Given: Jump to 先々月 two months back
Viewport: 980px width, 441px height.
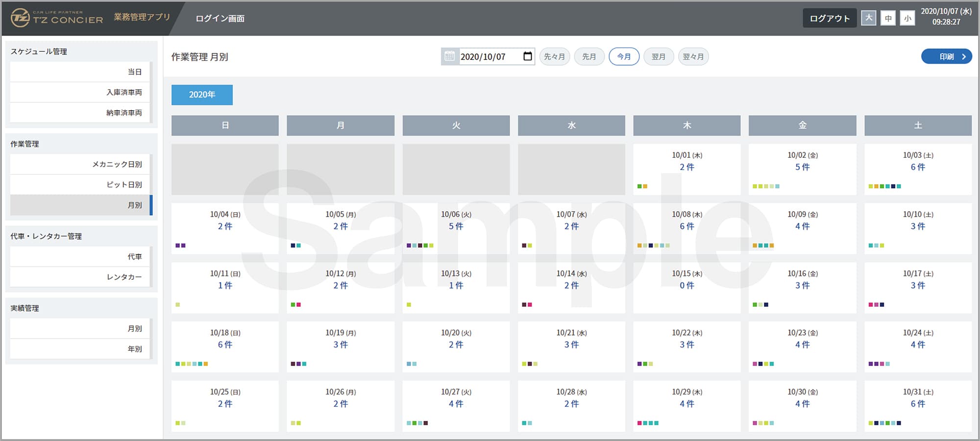Looking at the screenshot, I should [554, 56].
